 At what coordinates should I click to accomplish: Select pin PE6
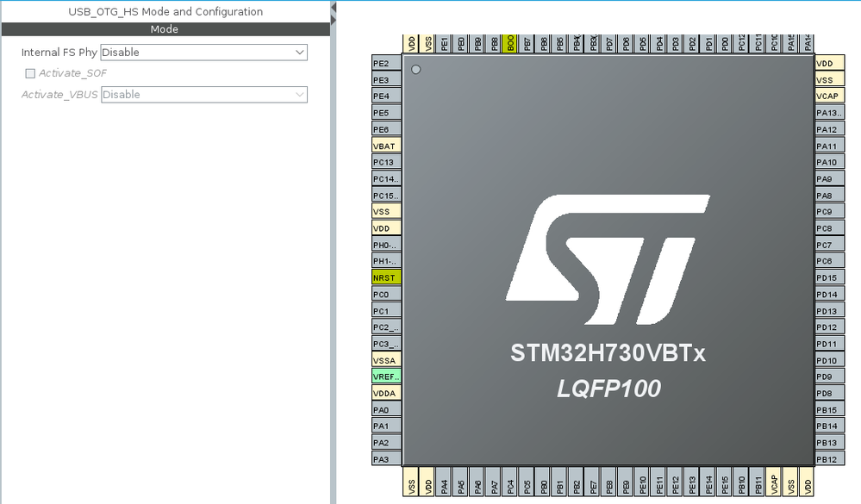[387, 129]
